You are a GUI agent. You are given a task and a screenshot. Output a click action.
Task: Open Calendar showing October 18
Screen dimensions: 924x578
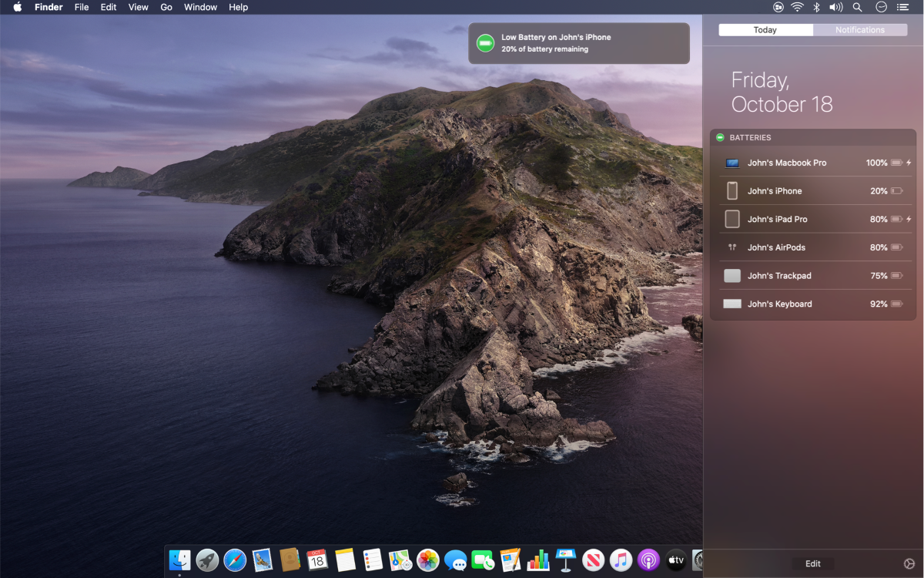click(317, 560)
